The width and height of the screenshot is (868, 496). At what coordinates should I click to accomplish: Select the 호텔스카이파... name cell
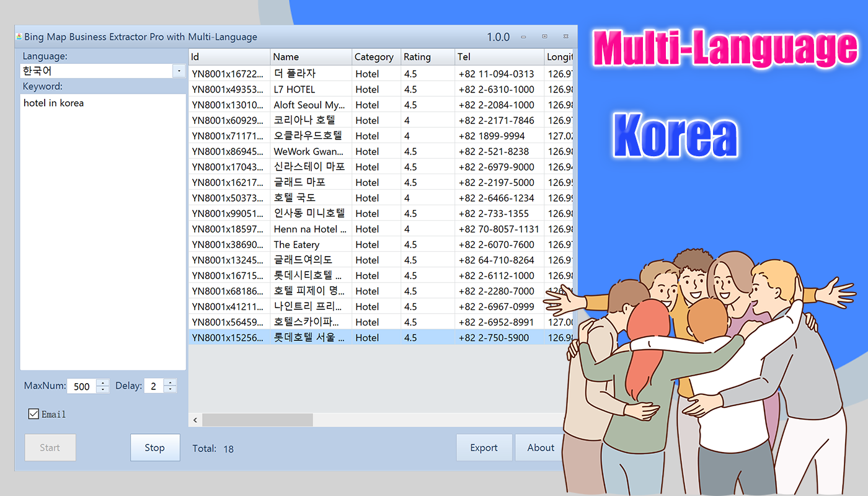[x=311, y=322]
